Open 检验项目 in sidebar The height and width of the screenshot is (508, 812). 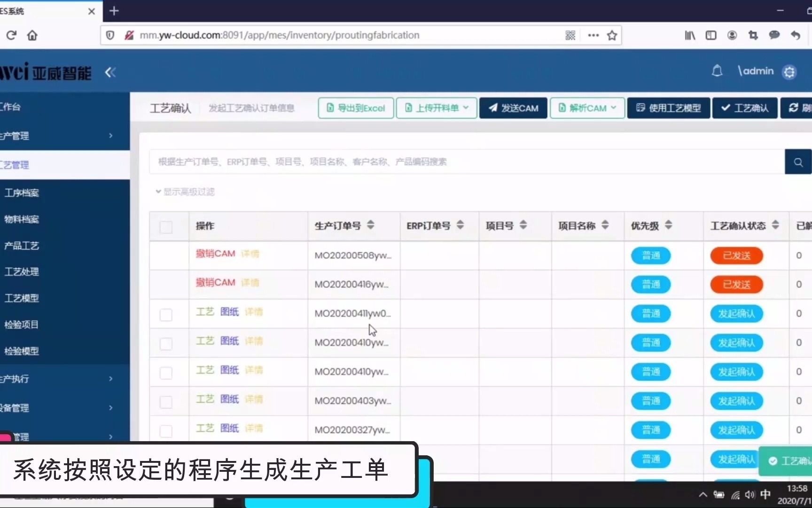22,325
